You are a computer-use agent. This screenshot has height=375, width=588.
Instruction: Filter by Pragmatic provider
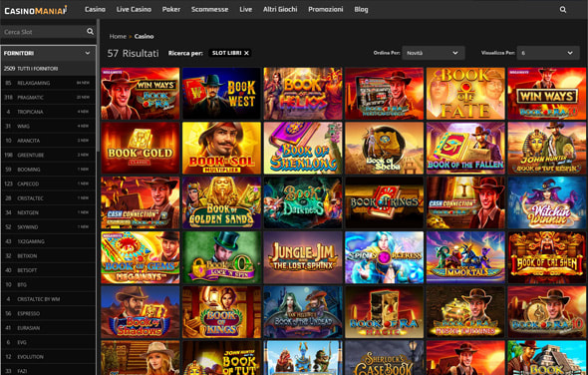click(x=48, y=97)
